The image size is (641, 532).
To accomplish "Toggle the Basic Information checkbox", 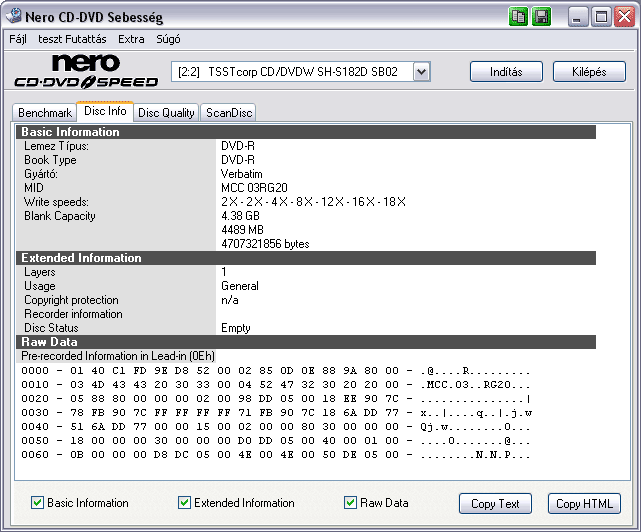I will pos(37,503).
